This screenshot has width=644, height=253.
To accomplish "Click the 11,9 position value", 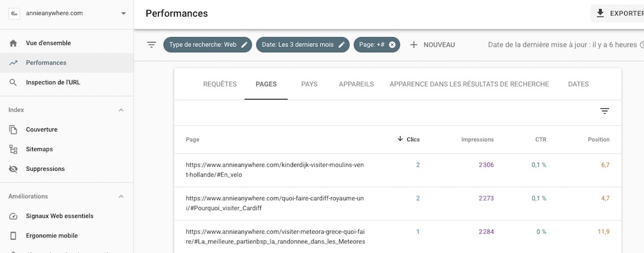I will [604, 232].
